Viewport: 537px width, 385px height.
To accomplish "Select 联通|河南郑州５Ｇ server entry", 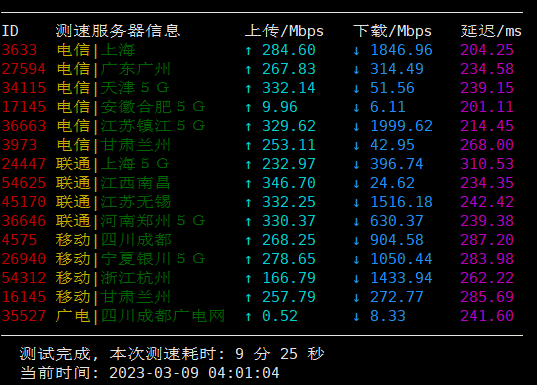I will (131, 221).
